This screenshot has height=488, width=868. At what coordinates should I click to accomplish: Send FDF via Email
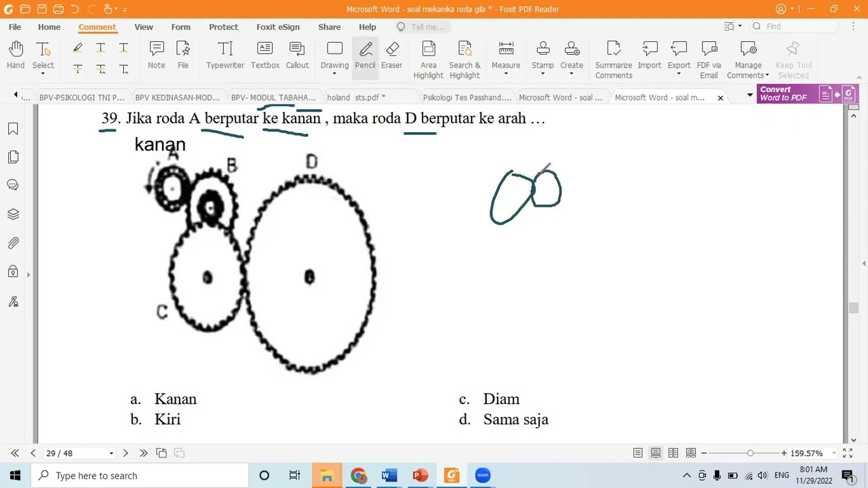click(709, 60)
